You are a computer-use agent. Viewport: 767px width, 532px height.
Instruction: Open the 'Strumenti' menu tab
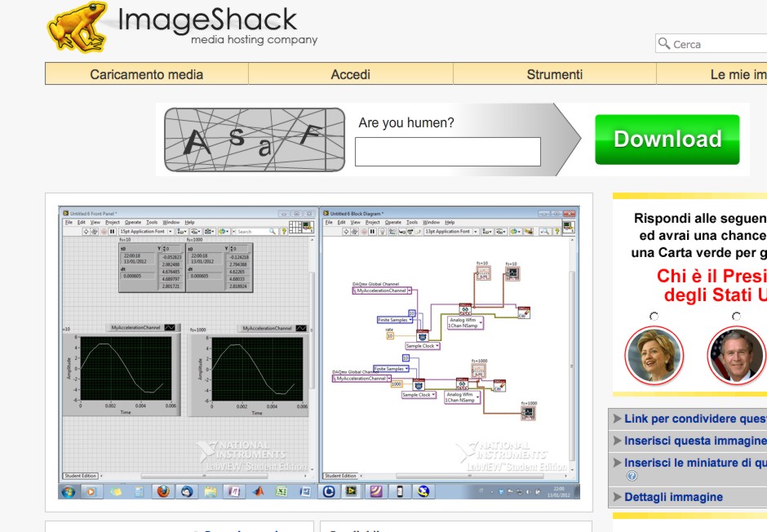point(554,74)
